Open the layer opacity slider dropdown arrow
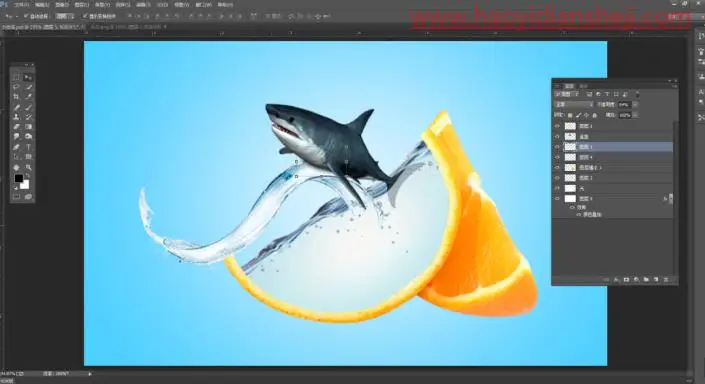705x384 pixels. pos(635,104)
